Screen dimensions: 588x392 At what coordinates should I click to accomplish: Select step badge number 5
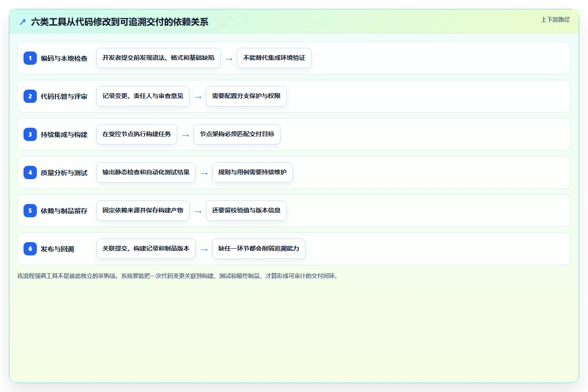point(30,211)
